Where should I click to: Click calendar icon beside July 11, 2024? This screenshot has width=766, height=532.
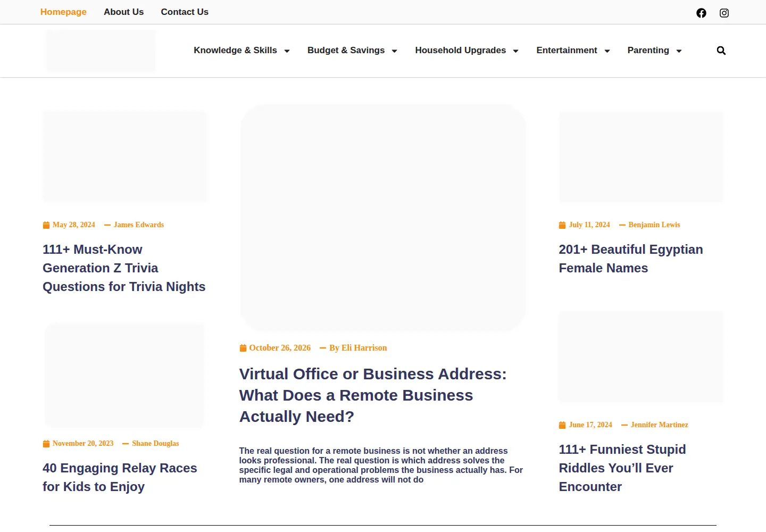point(562,225)
